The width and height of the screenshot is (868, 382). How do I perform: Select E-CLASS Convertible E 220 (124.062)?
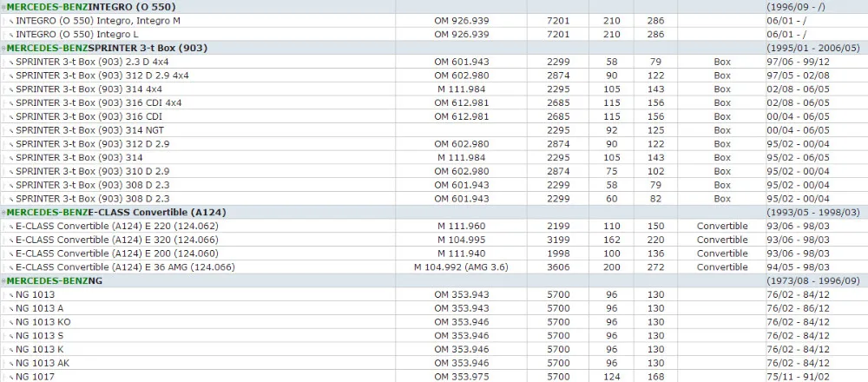117,226
